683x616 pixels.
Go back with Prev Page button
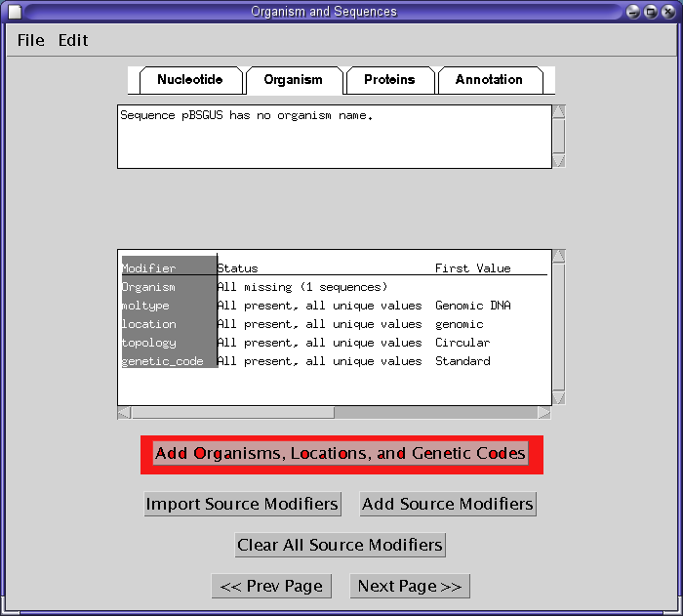tap(271, 586)
